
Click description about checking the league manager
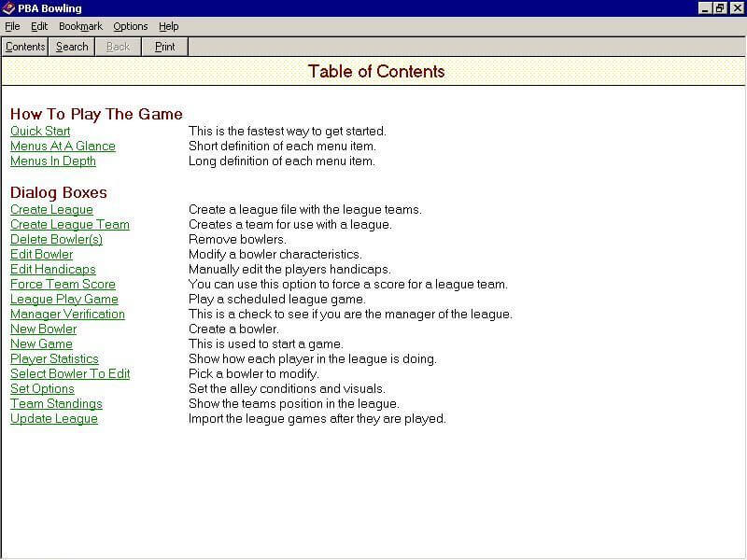click(x=351, y=315)
